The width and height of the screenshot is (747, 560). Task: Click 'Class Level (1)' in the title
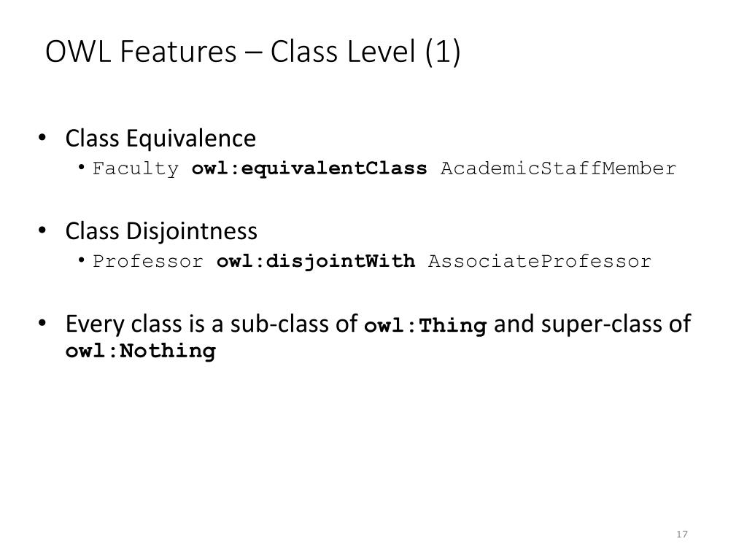coord(366,52)
